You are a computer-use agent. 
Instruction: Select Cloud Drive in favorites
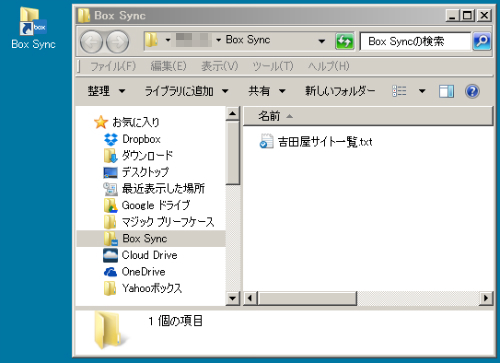149,255
